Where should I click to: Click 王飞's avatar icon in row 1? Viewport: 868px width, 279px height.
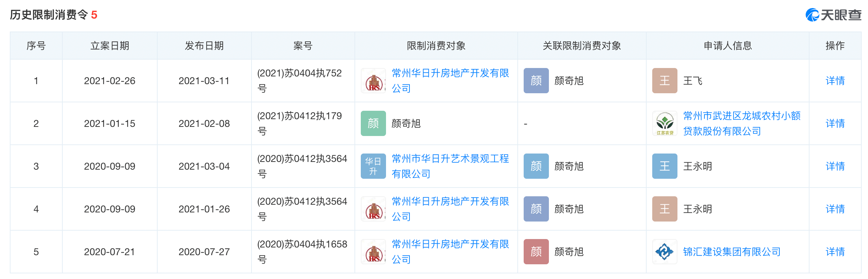664,81
